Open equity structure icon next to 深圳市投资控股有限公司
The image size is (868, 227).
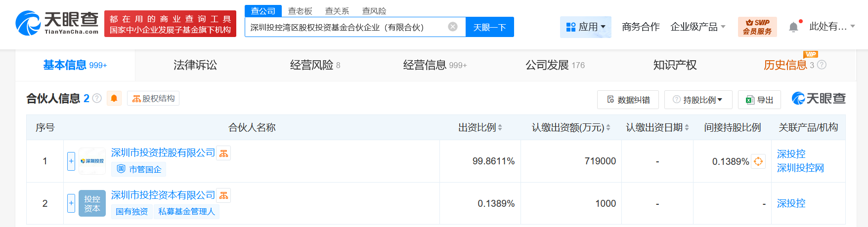click(x=224, y=153)
